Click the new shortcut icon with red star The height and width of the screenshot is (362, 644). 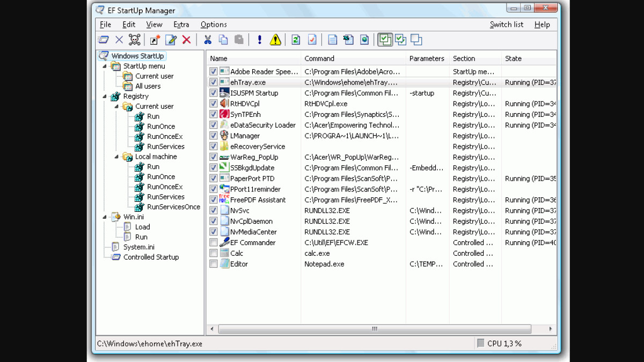click(x=155, y=40)
